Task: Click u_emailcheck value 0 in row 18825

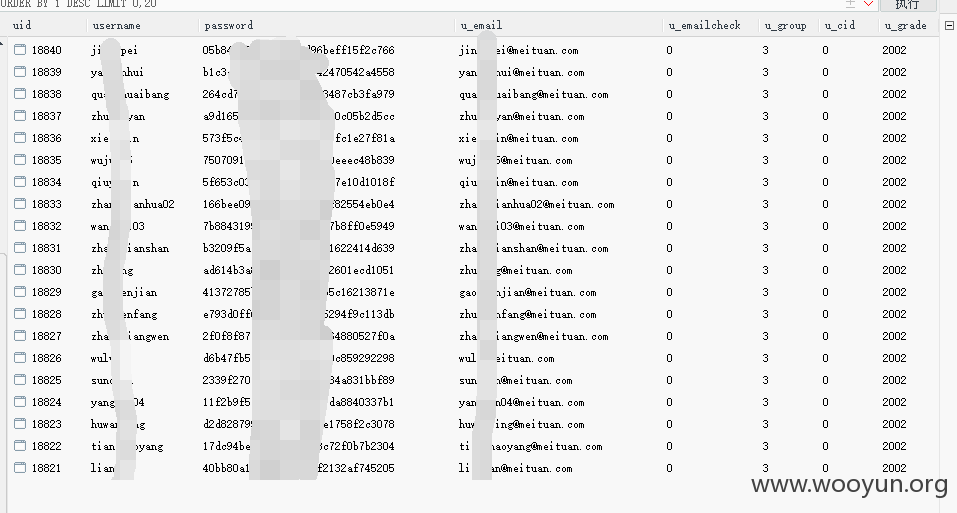Action: [670, 379]
